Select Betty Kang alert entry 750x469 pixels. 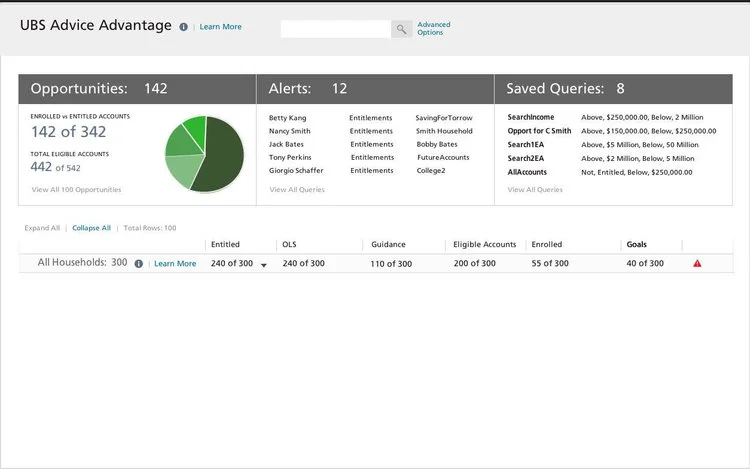[287, 118]
